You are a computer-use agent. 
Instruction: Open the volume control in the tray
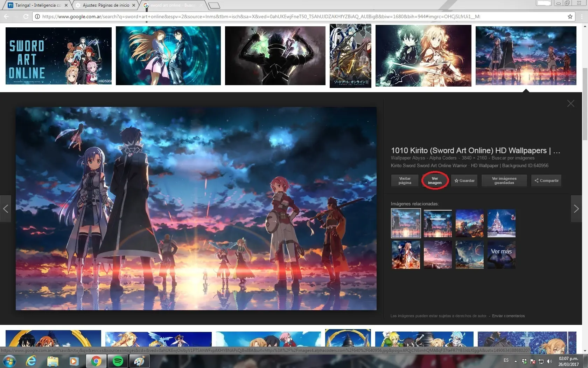[x=549, y=361]
